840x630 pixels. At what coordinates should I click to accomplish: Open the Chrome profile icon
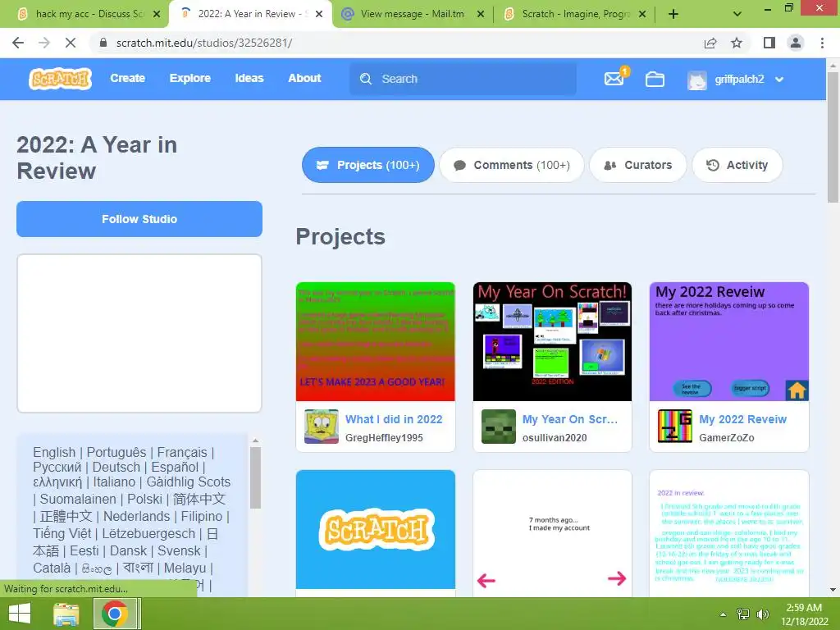(796, 43)
